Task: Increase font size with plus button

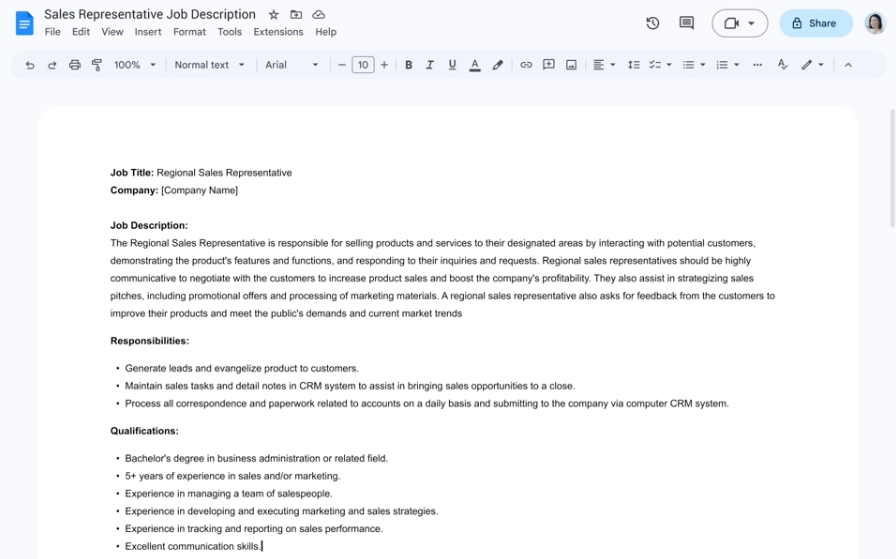Action: coord(384,65)
